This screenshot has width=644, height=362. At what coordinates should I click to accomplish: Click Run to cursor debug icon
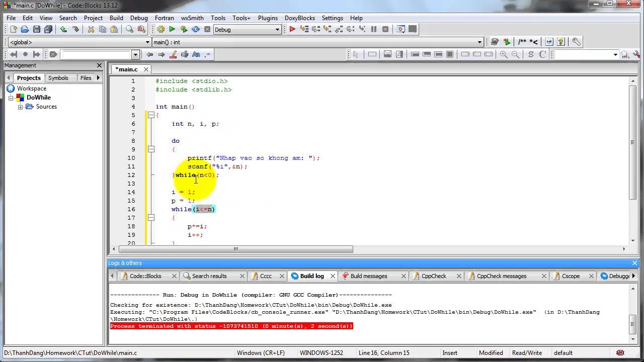pyautogui.click(x=304, y=29)
